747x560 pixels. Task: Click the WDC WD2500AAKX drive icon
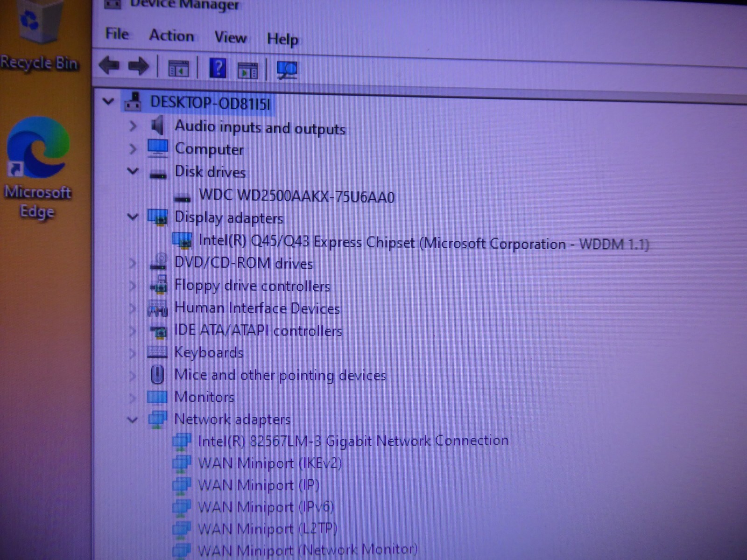tap(182, 198)
